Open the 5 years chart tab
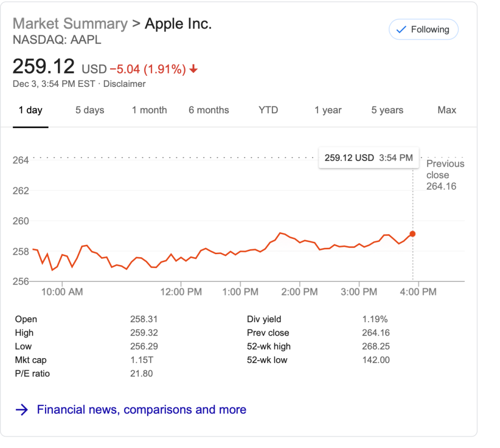 coord(387,110)
